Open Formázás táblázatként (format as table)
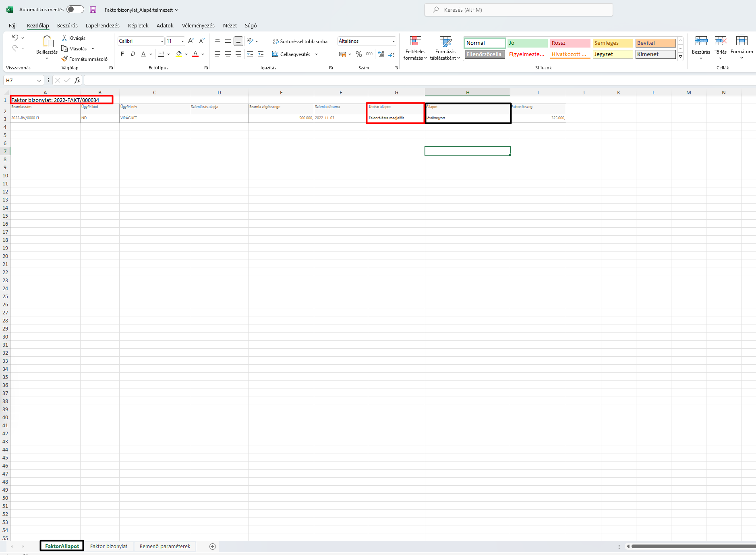 pyautogui.click(x=445, y=48)
